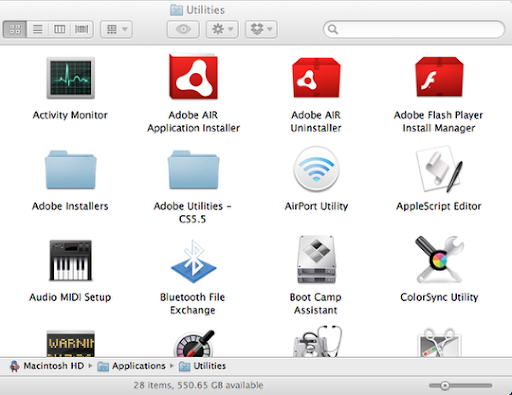Select the Boot Camp Assistant icon
The width and height of the screenshot is (512, 395).
[316, 260]
